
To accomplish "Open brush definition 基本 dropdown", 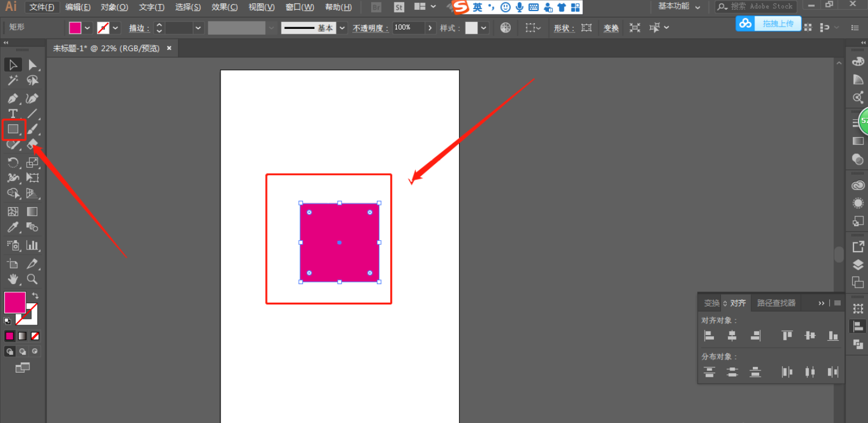I will pyautogui.click(x=342, y=28).
